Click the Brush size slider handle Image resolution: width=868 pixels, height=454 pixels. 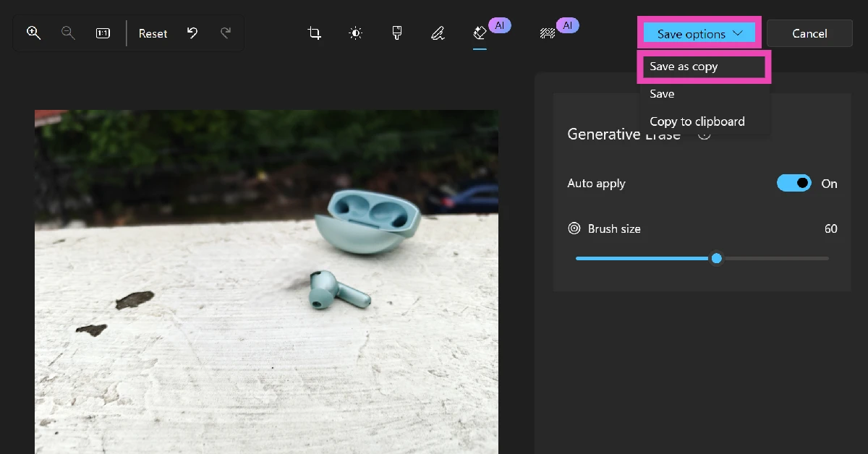(x=716, y=258)
